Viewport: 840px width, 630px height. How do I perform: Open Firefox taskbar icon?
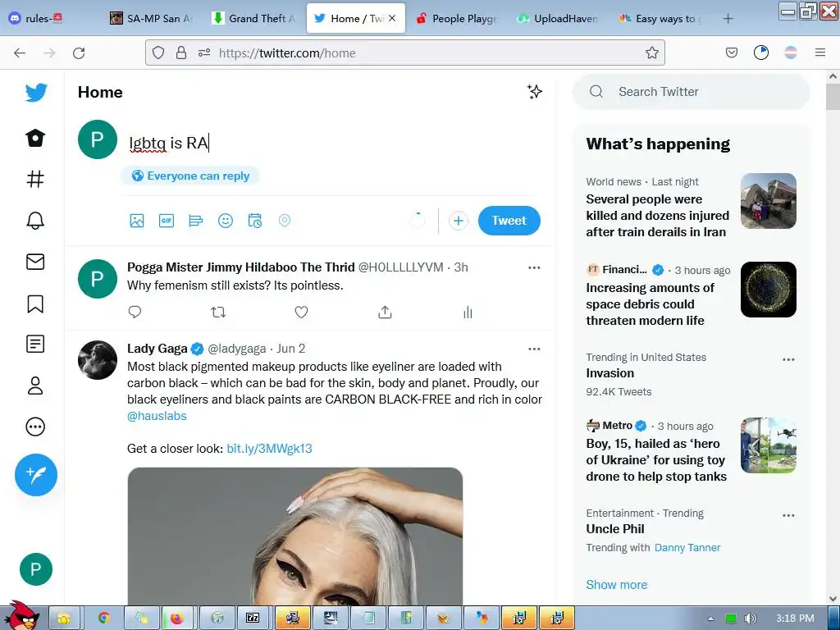click(x=177, y=619)
